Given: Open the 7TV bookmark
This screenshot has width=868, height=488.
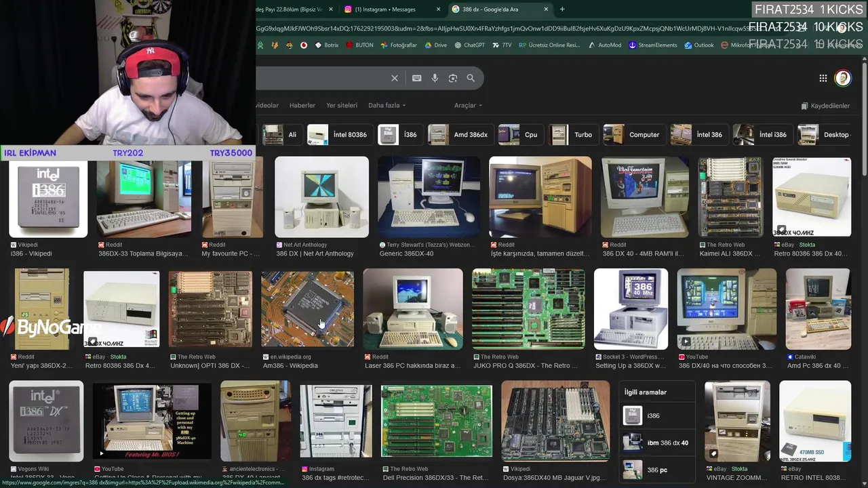Looking at the screenshot, I should click(x=502, y=45).
